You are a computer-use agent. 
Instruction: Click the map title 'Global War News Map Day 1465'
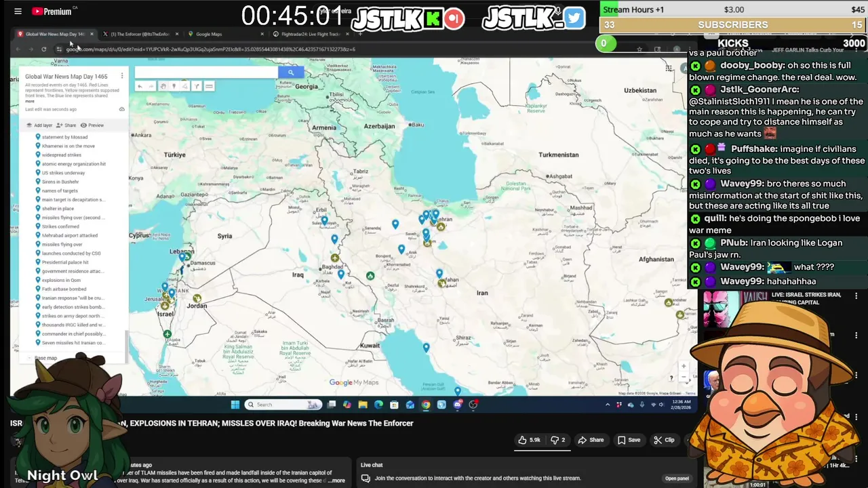click(66, 77)
